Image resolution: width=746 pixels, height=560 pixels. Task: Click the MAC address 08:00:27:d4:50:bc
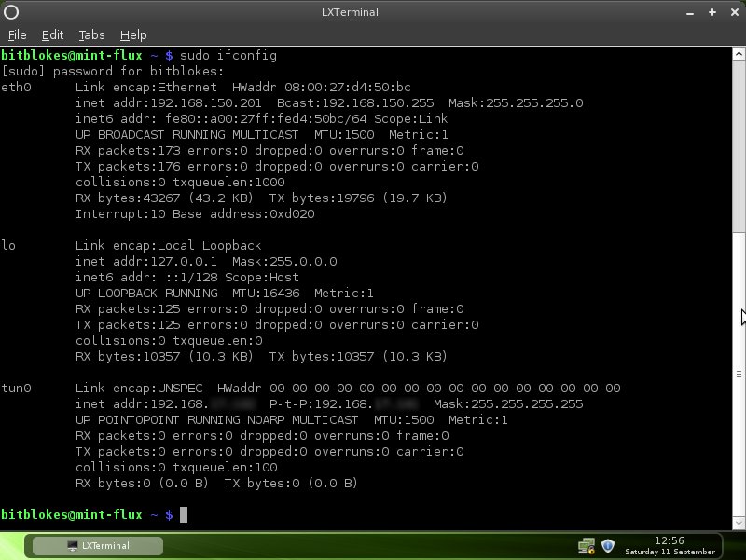(x=348, y=88)
